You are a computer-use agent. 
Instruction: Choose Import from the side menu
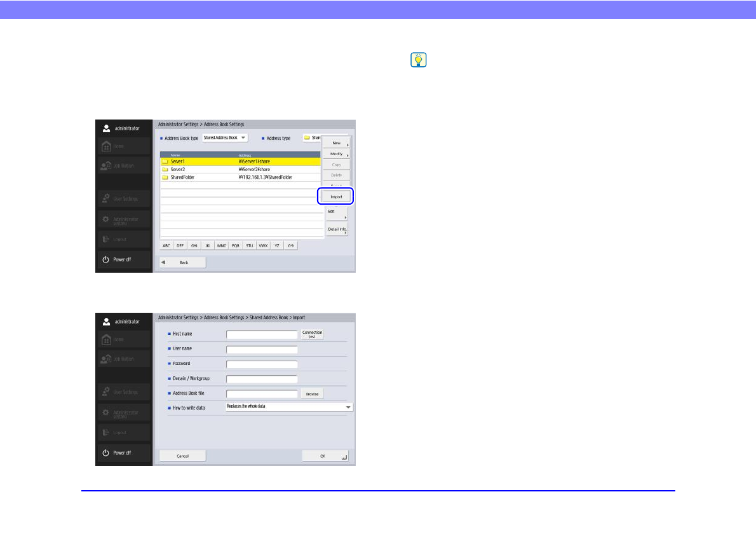pos(335,196)
